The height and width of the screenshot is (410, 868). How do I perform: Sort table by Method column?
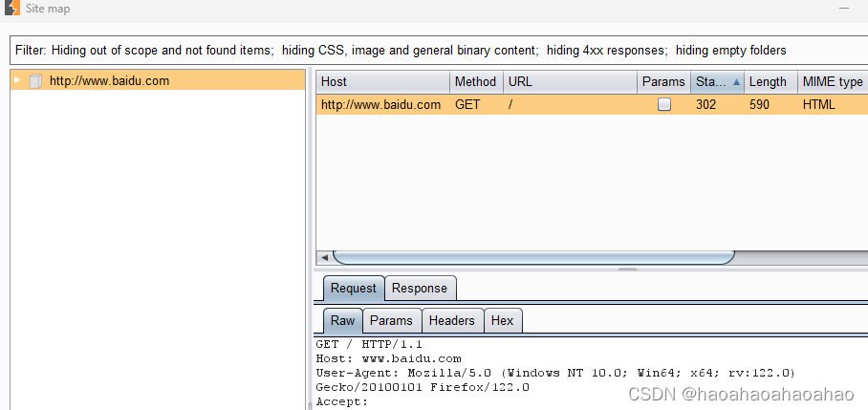tap(477, 82)
